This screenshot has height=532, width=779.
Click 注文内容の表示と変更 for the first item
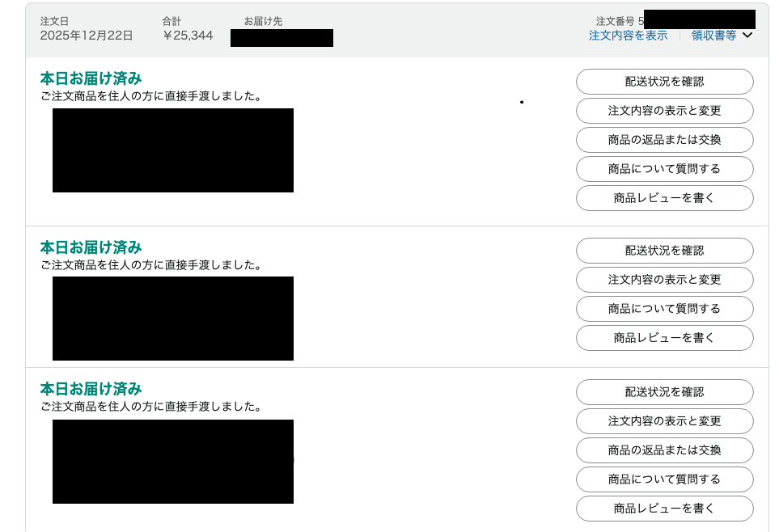(x=664, y=111)
